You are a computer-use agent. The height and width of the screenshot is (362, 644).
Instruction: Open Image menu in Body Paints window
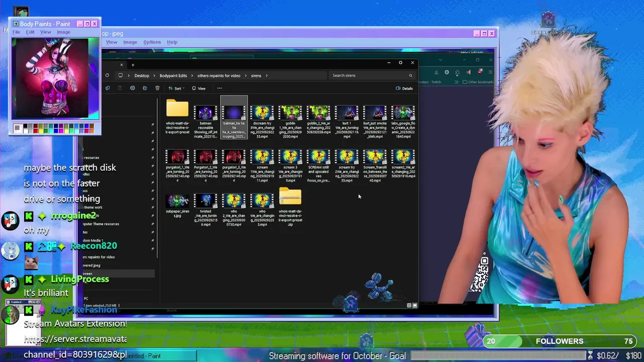(x=63, y=32)
